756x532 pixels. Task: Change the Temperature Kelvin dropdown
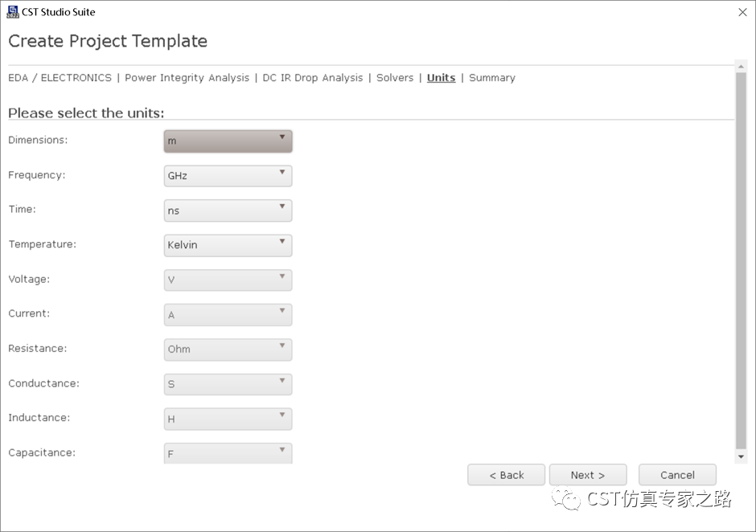(228, 245)
